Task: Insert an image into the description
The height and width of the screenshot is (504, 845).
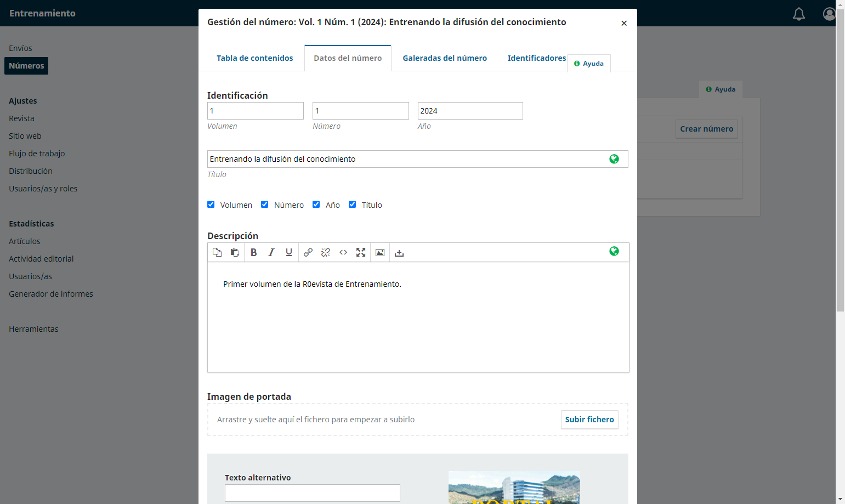Action: tap(380, 252)
